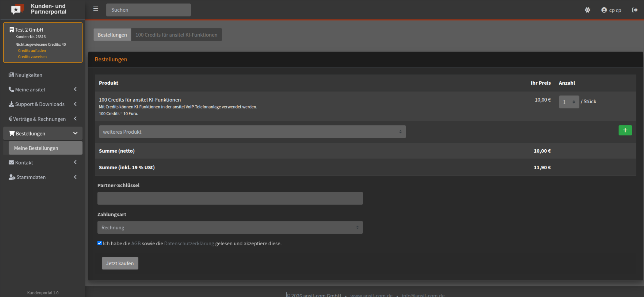Open settings via the gear icon
This screenshot has width=644, height=297.
587,10
